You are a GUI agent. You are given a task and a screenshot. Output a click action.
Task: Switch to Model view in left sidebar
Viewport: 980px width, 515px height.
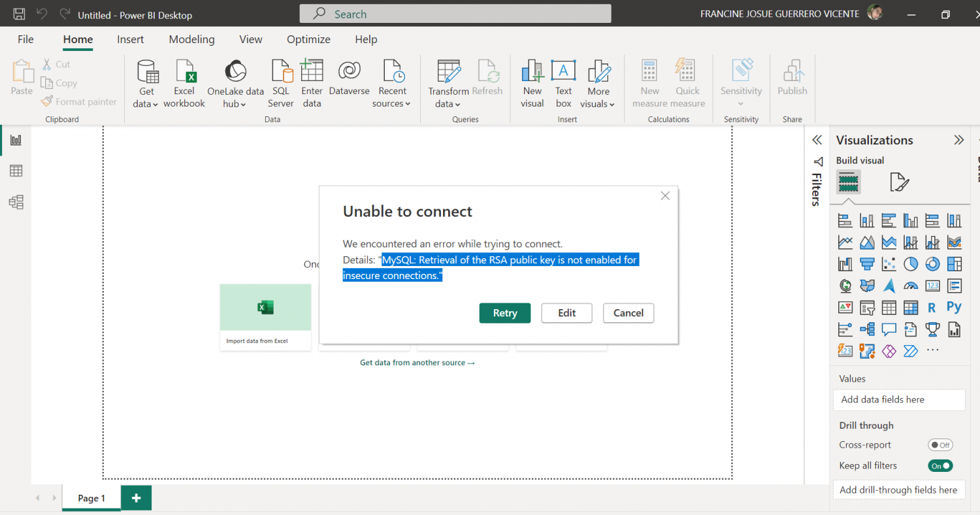point(16,203)
